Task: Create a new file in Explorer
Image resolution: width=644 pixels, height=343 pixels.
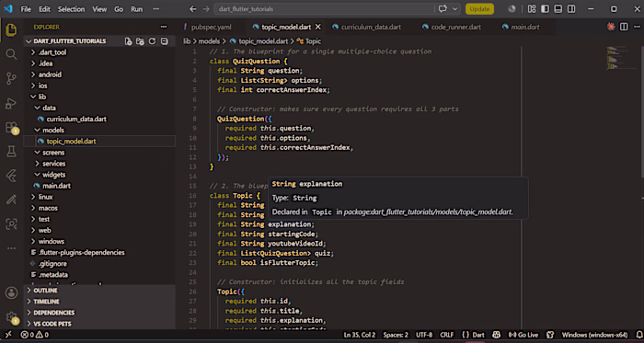Action: click(129, 41)
